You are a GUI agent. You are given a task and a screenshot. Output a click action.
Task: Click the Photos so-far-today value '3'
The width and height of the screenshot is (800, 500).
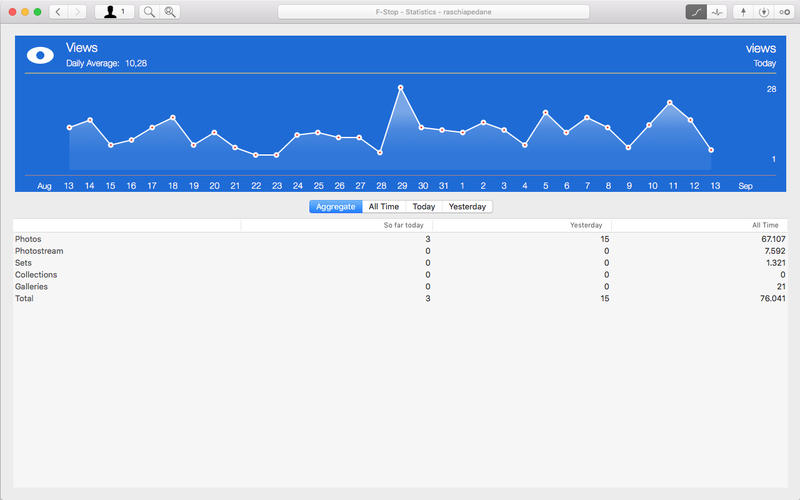pos(428,239)
